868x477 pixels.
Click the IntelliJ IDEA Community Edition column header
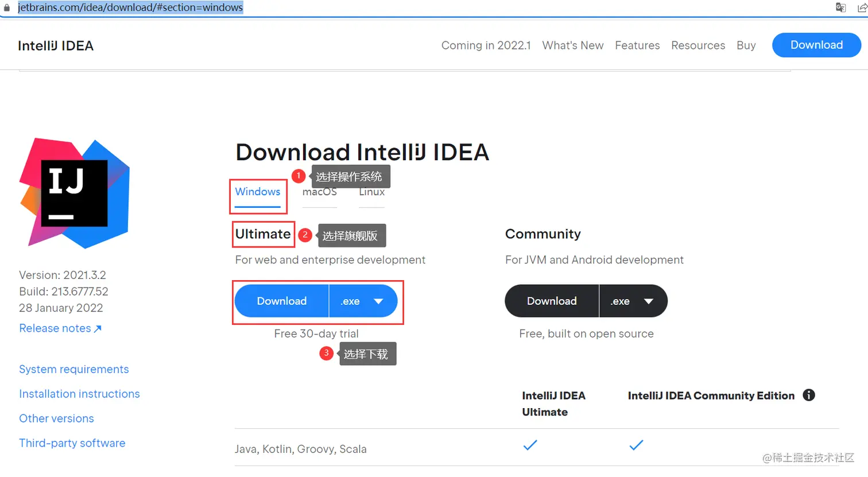pos(711,395)
